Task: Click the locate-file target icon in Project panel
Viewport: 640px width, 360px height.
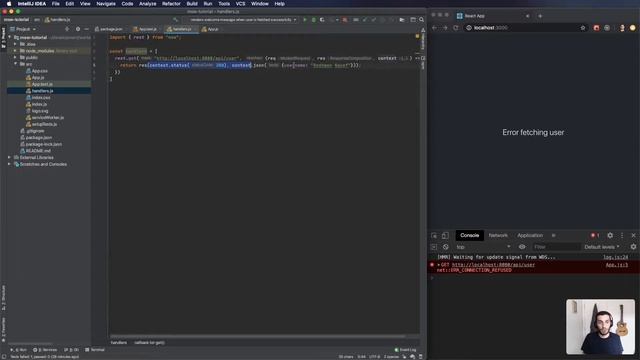Action: (x=67, y=29)
